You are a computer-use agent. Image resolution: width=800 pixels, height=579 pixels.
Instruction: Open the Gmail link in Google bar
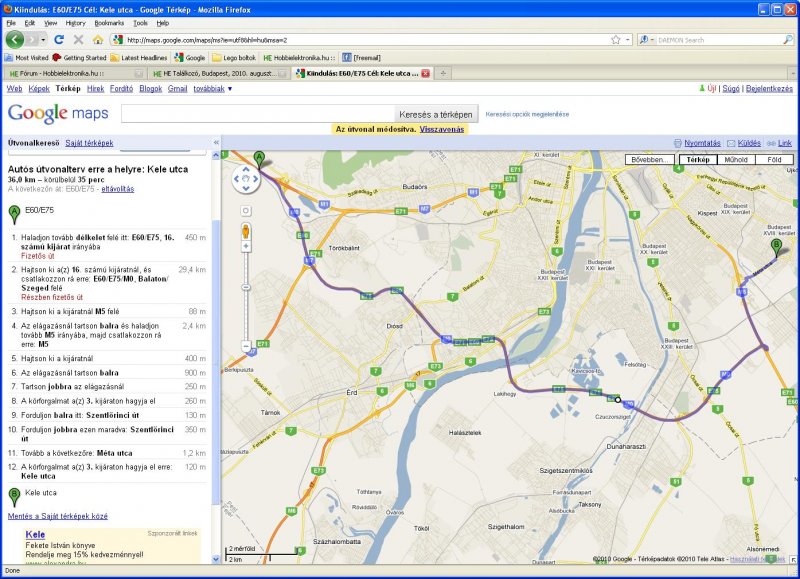pyautogui.click(x=178, y=89)
